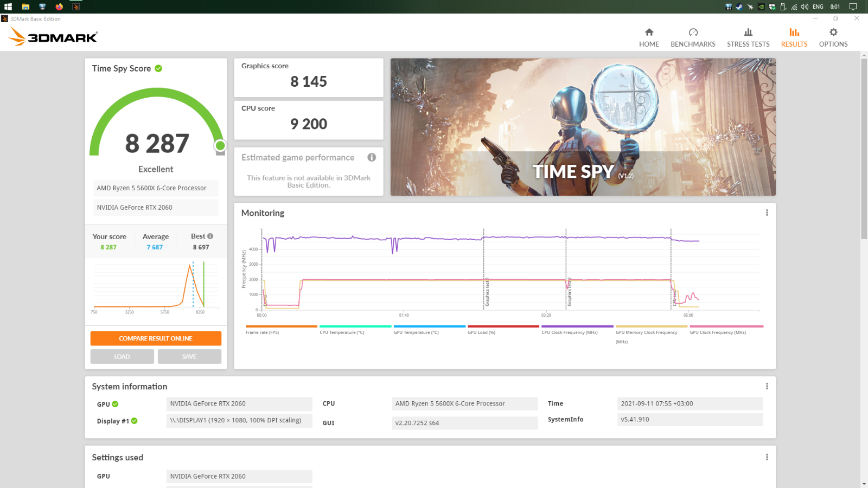Open the Windows Start menu

(x=8, y=7)
